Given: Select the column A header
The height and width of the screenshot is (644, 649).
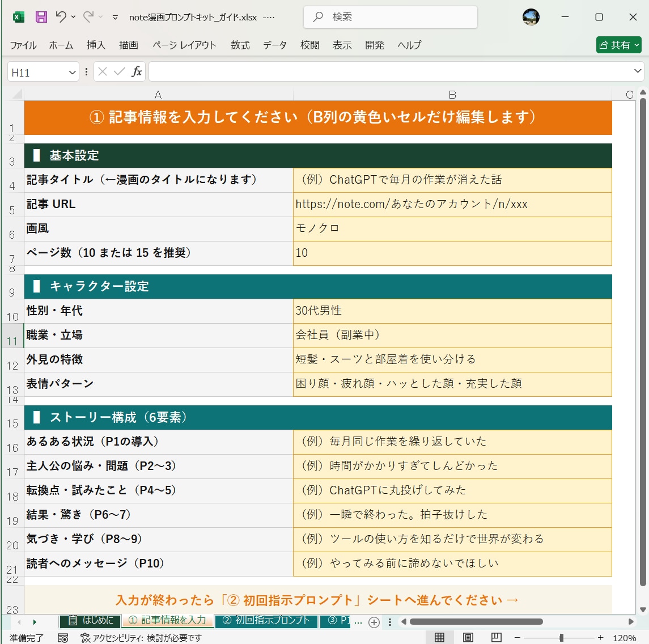Looking at the screenshot, I should pyautogui.click(x=158, y=94).
